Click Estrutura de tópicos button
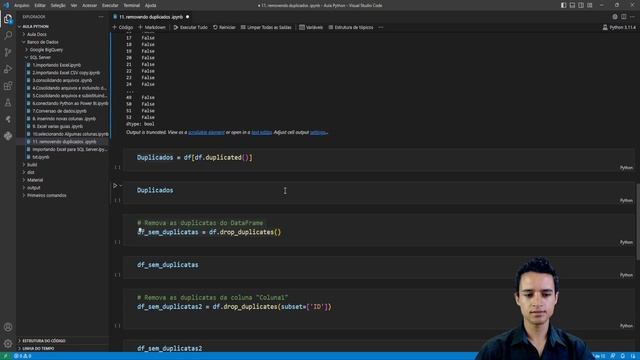Image resolution: width=640 pixels, height=360 pixels. click(x=351, y=27)
